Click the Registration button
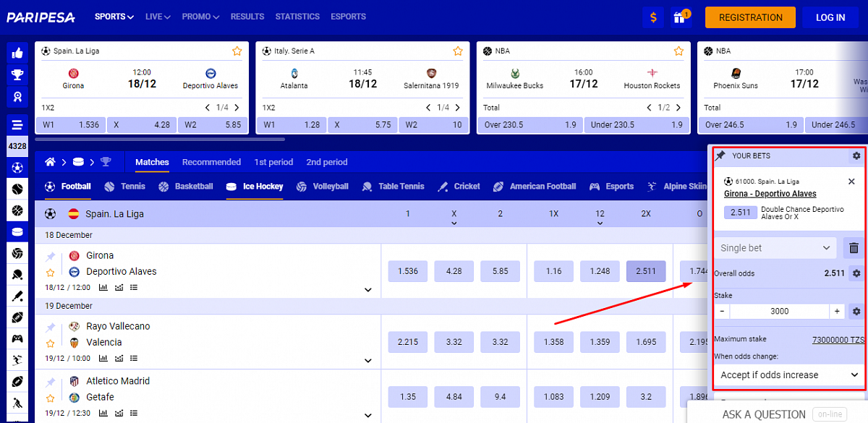The width and height of the screenshot is (868, 423). (x=751, y=17)
